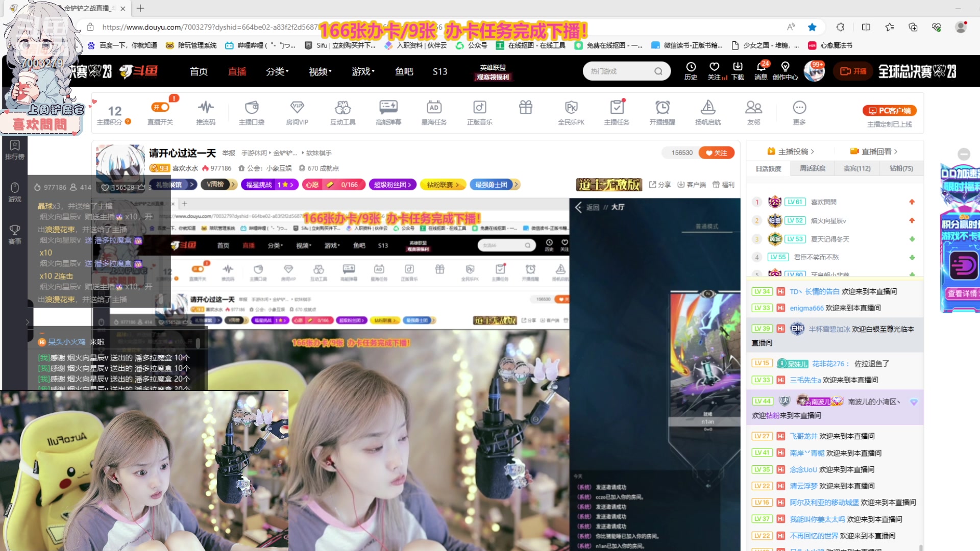Switch to the 钻粉(75) tab
This screenshot has height=551, width=980.
[901, 168]
